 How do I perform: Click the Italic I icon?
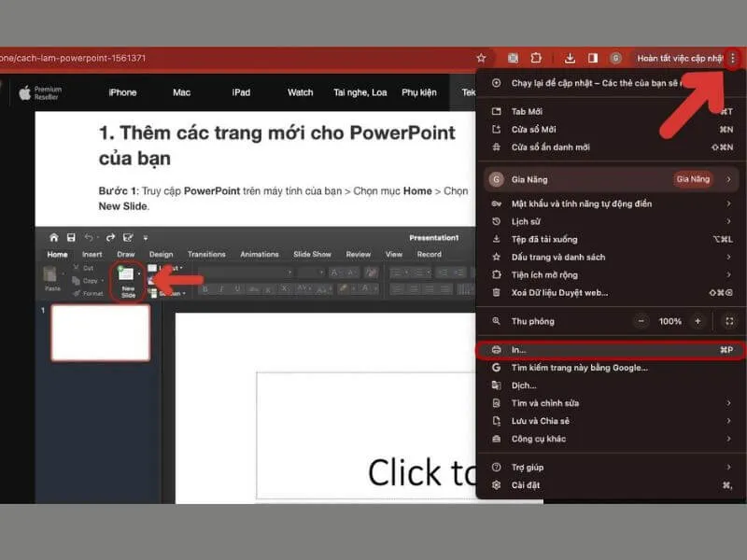click(x=221, y=289)
